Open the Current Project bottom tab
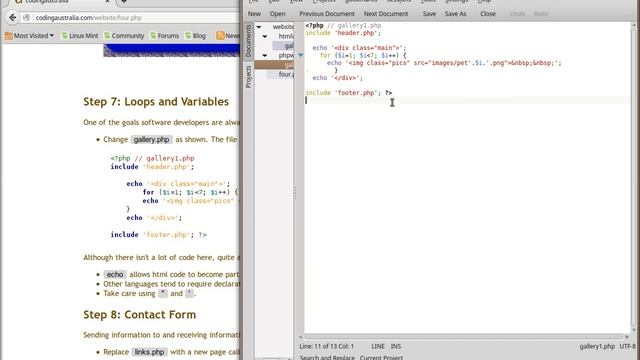This screenshot has width=640, height=360. [381, 358]
